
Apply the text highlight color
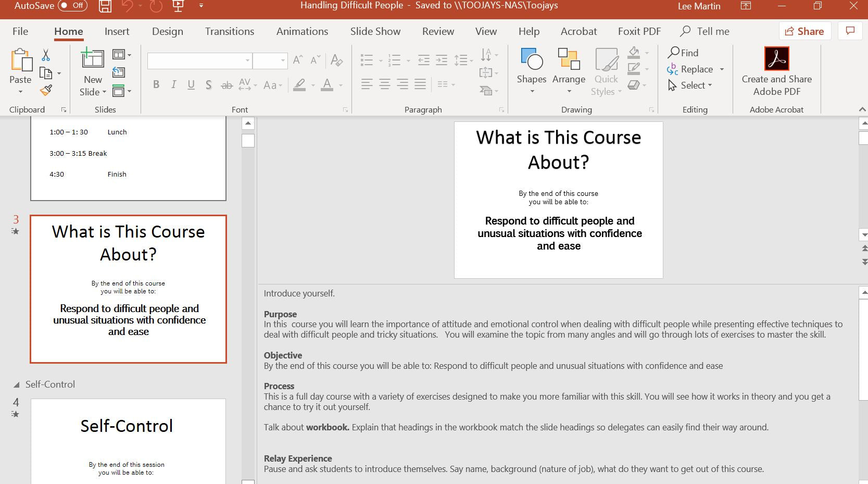(x=299, y=84)
